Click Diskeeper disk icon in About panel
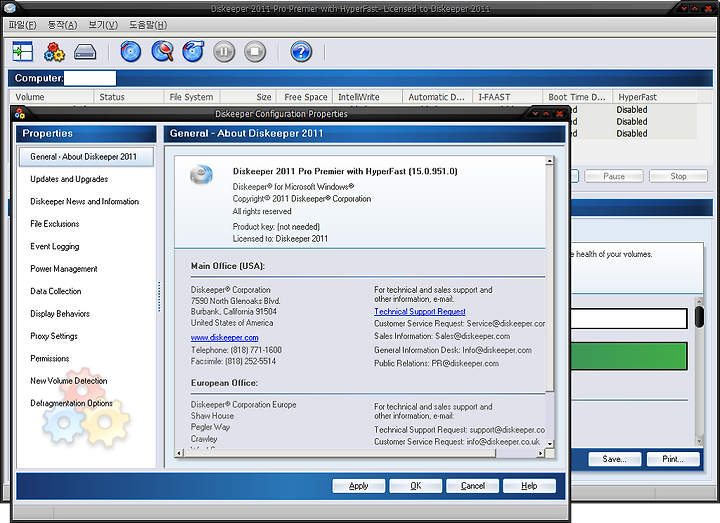The image size is (720, 523). [202, 175]
